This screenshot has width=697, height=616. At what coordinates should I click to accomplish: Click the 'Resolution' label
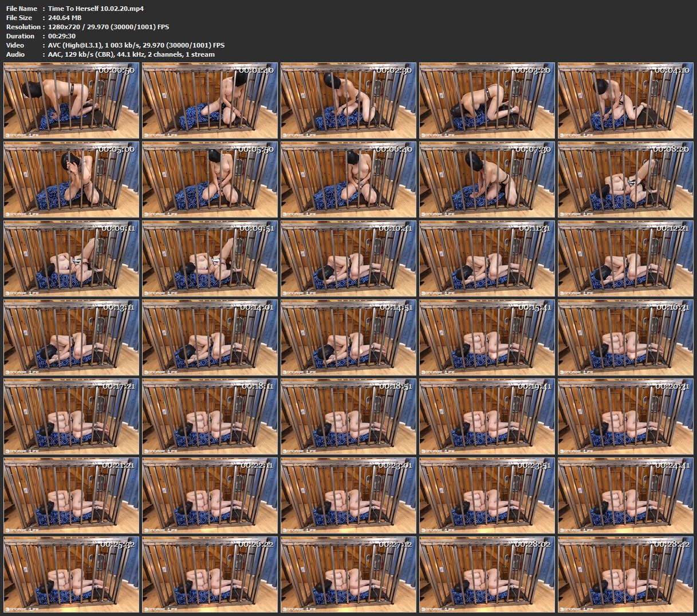click(23, 27)
